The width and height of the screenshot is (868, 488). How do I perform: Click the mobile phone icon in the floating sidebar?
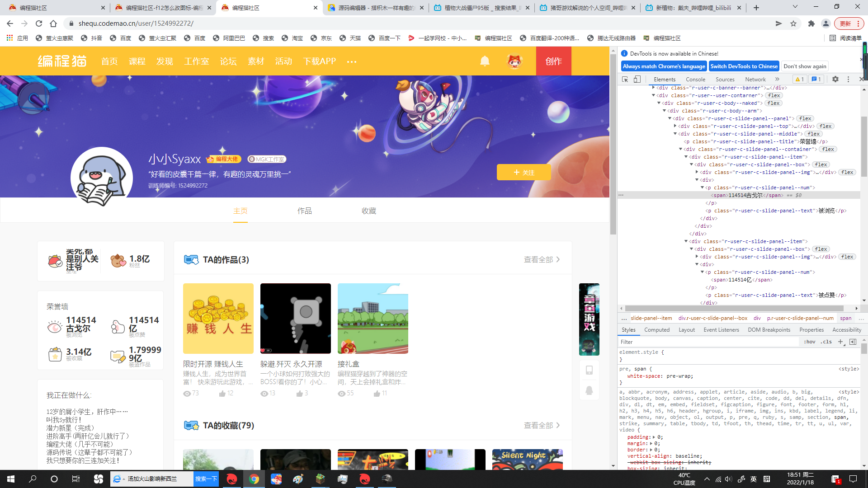coord(589,370)
